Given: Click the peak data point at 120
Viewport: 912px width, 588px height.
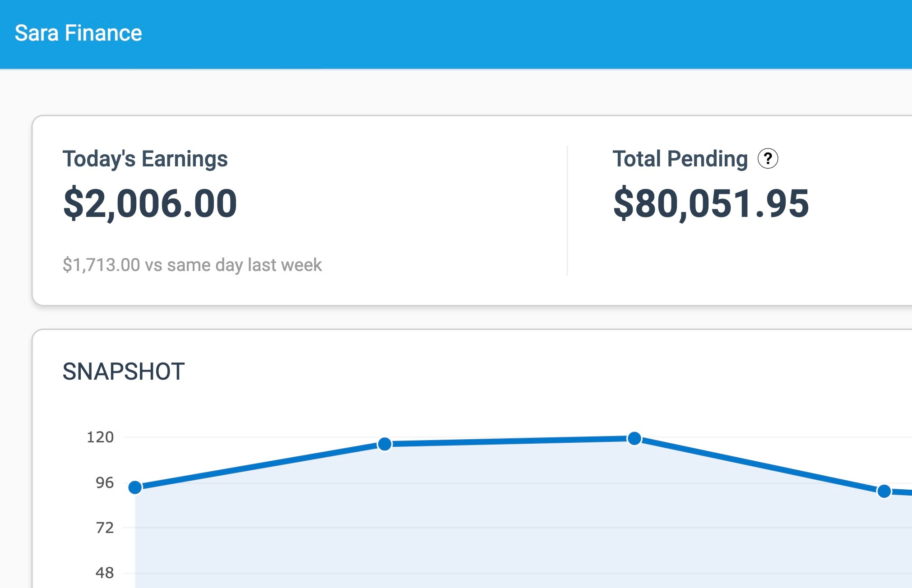Looking at the screenshot, I should tap(634, 438).
